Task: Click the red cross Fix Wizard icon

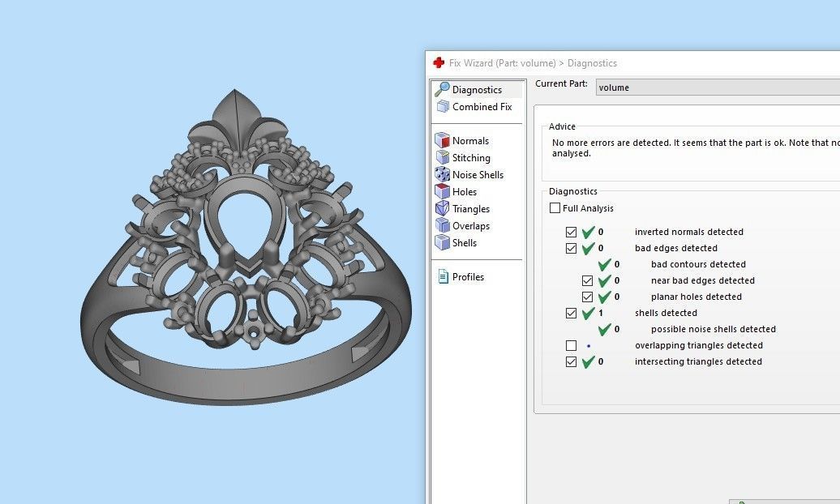Action: (x=439, y=62)
